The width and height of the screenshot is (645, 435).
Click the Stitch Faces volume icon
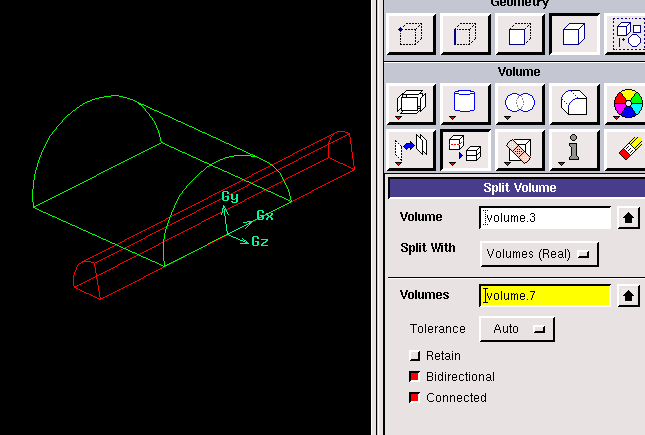tap(409, 103)
